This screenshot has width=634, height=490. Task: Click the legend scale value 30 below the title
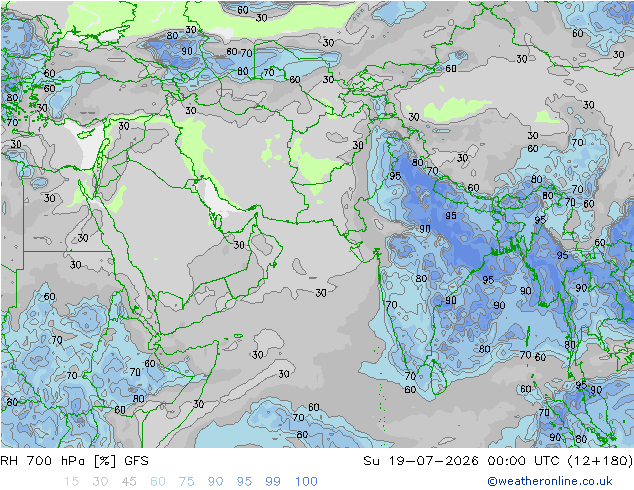click(100, 482)
